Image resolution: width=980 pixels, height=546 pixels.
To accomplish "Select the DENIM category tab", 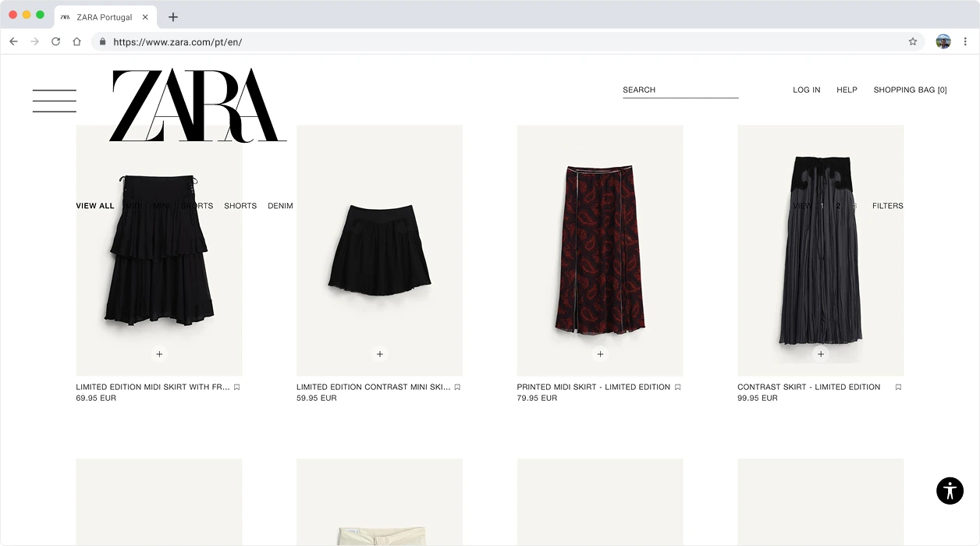I will point(280,206).
